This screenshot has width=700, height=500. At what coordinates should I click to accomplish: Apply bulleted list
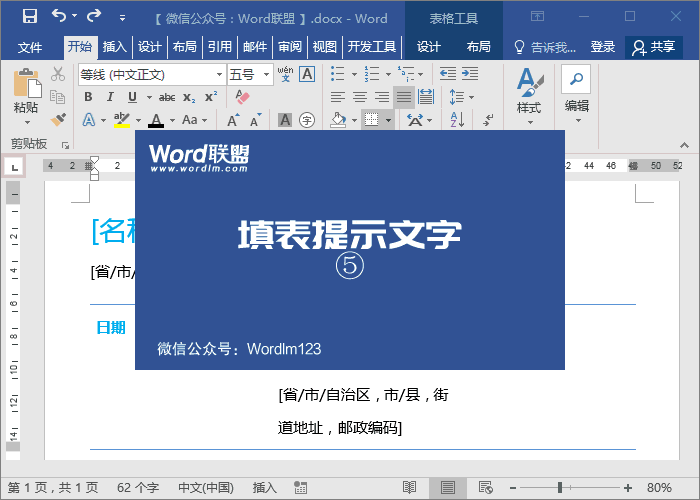point(338,74)
